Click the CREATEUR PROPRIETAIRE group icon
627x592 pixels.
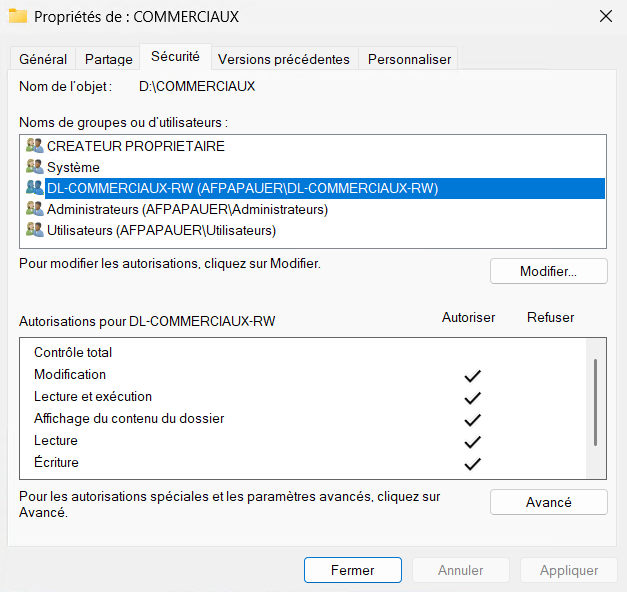[x=35, y=146]
